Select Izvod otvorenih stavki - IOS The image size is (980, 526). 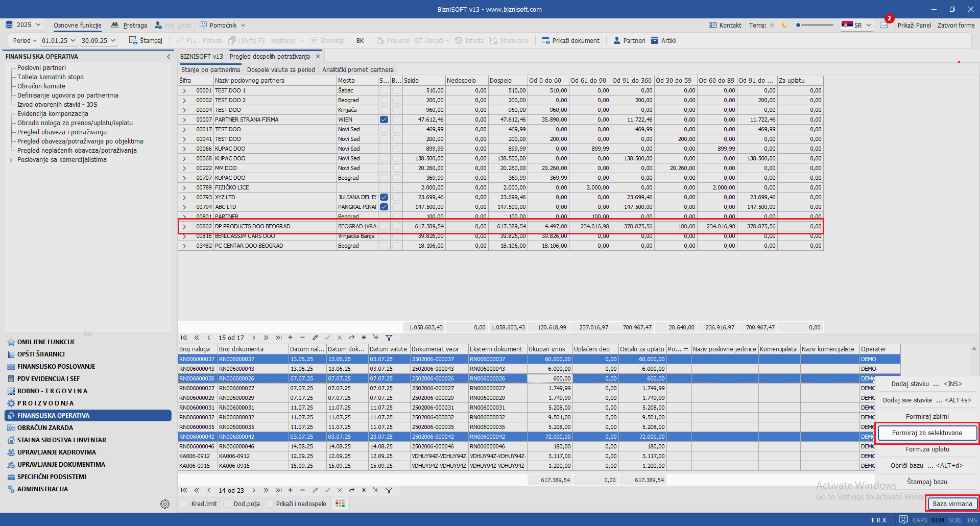pyautogui.click(x=57, y=105)
